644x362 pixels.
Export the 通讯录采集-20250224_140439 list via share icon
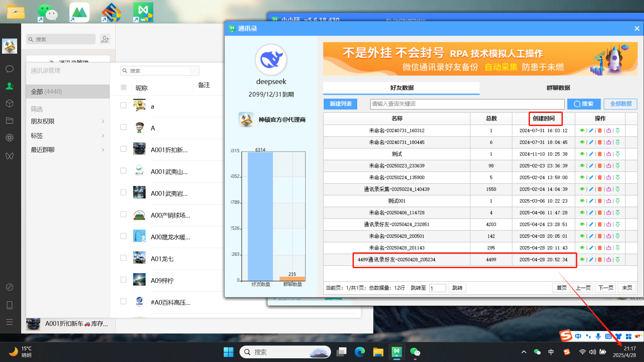point(608,189)
